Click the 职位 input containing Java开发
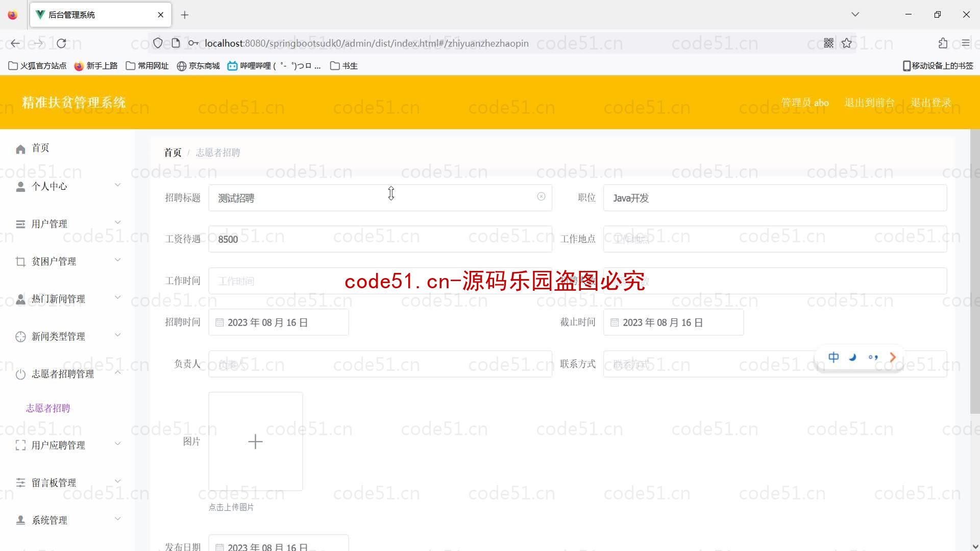The height and width of the screenshot is (551, 980). 775,198
